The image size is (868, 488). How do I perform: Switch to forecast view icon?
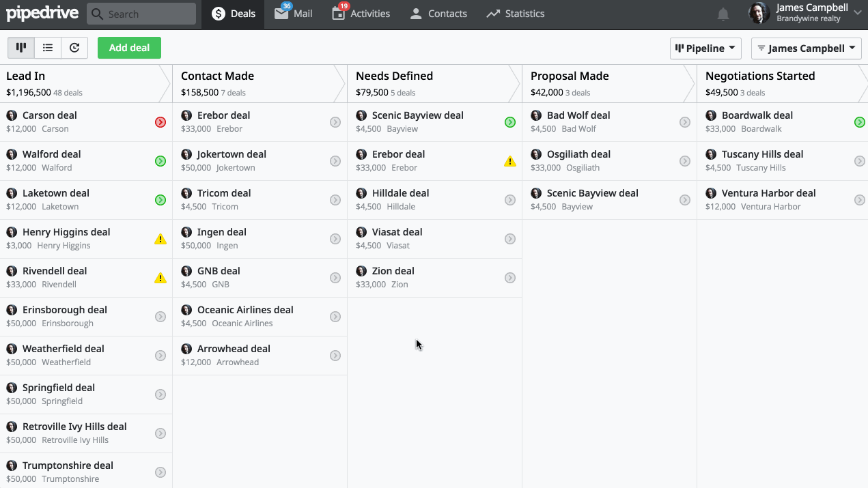pos(74,48)
